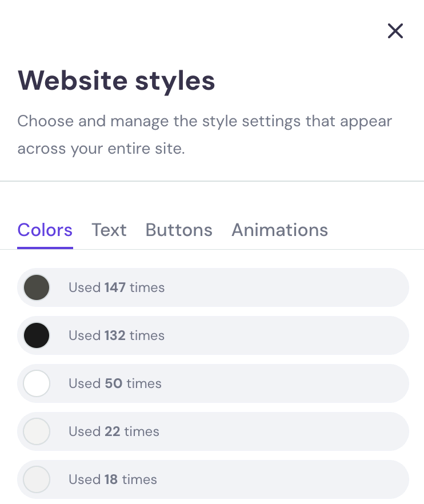Click the 'Used 22 times' label

pyautogui.click(x=114, y=431)
